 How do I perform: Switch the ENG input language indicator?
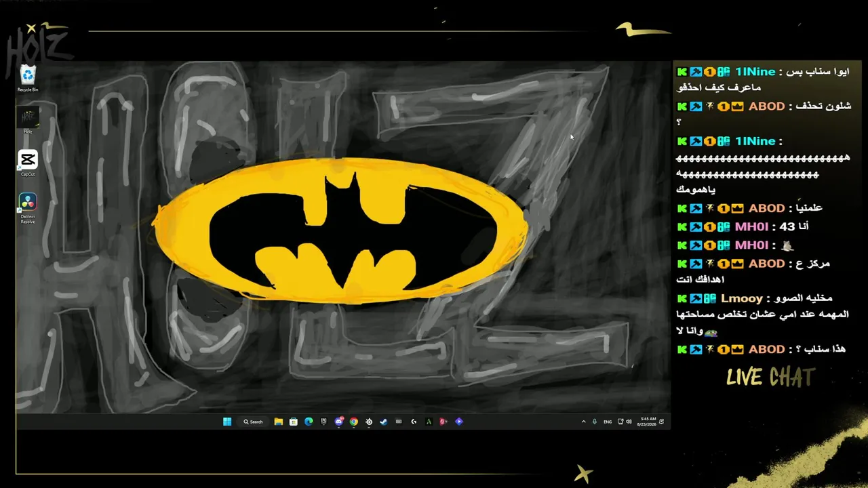click(608, 422)
